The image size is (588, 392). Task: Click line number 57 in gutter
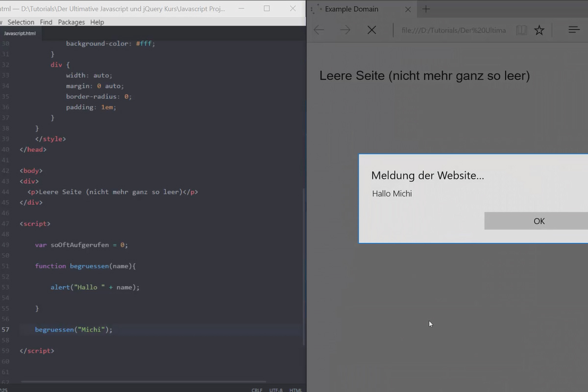[5, 330]
